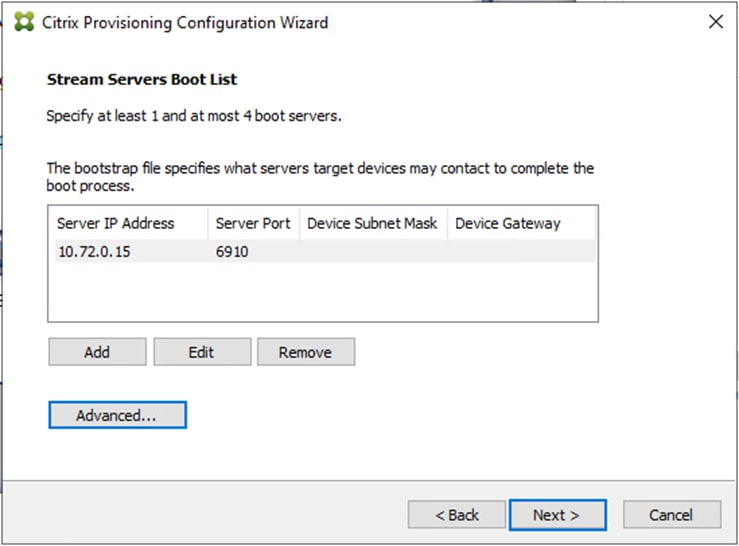Select the 10.72.0.15 server entry
The width and height of the screenshot is (739, 546).
click(x=325, y=251)
